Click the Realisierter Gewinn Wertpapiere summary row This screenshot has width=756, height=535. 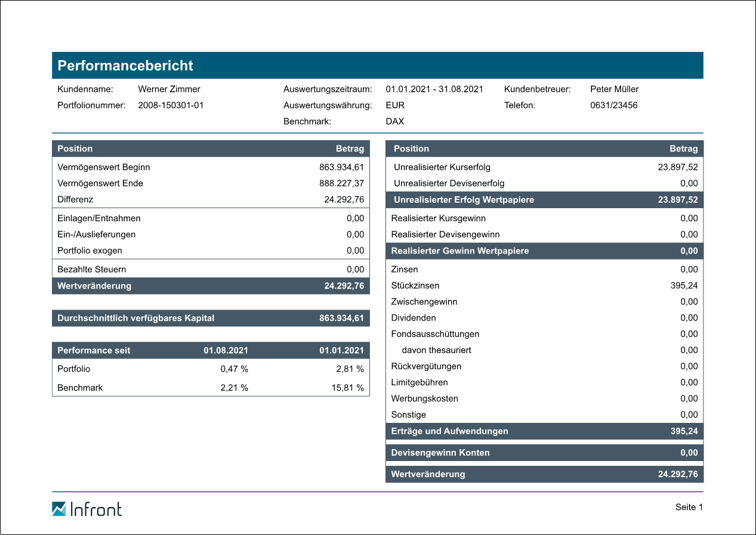544,251
